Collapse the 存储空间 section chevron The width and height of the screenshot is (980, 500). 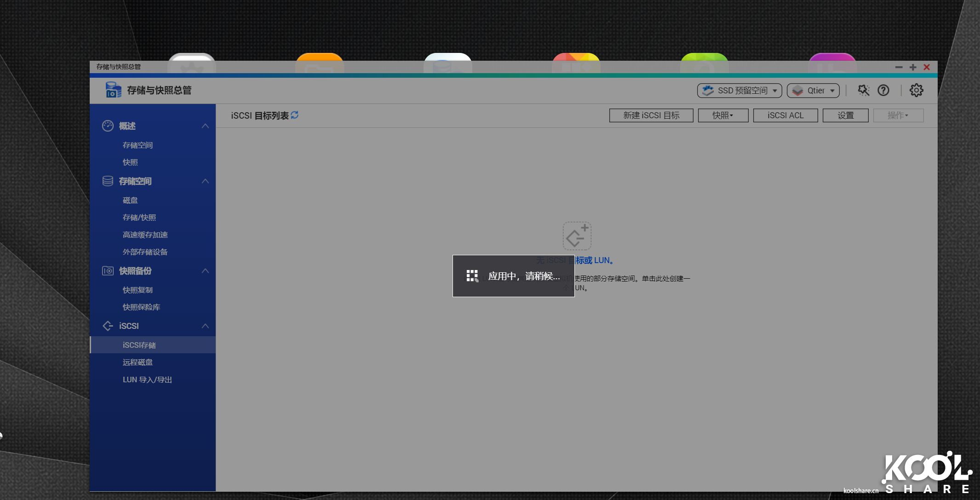tap(205, 181)
